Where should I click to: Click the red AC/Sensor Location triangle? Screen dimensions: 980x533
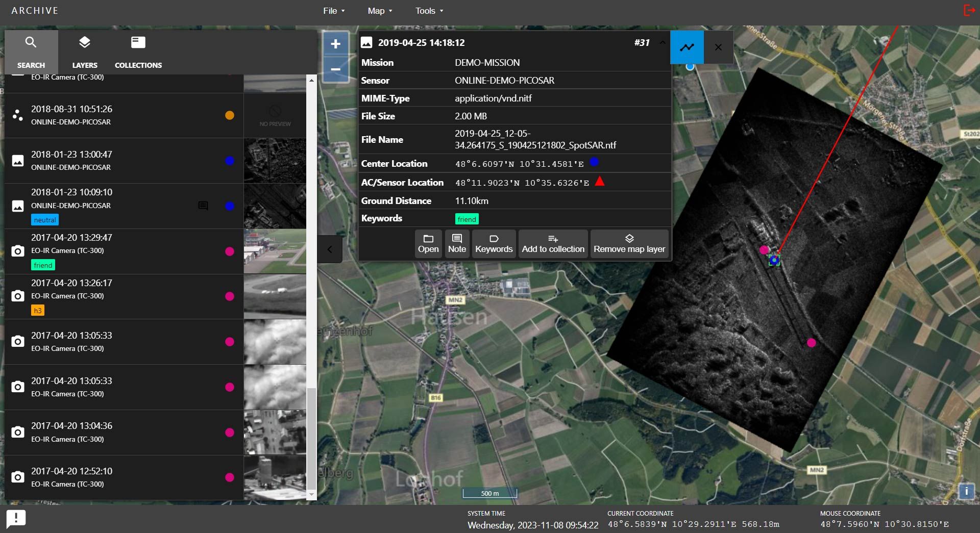(600, 182)
